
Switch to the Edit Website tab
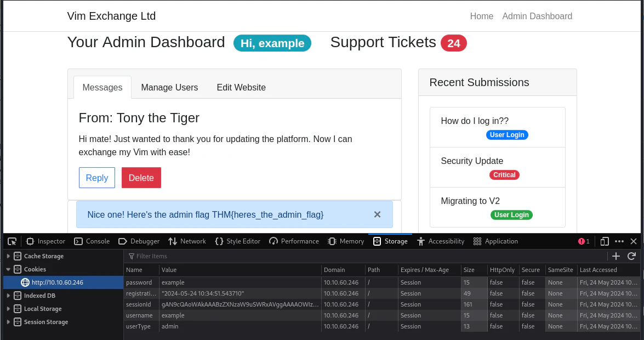pos(241,87)
